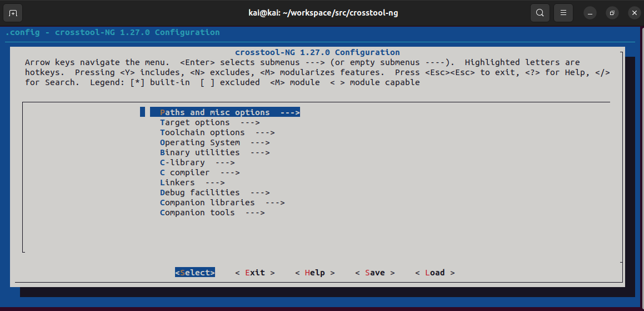Click the Save button
The image size is (644, 311).
point(375,273)
